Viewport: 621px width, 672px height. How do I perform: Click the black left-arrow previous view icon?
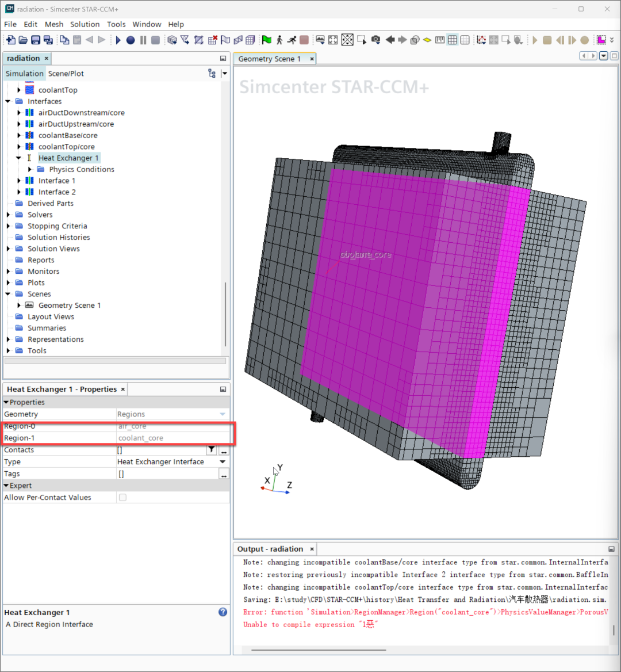click(390, 40)
